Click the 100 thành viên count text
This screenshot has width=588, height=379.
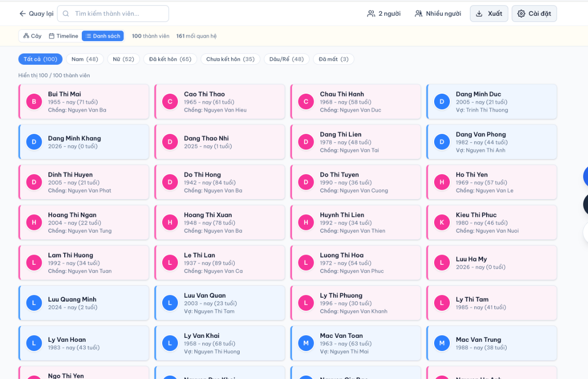click(150, 36)
